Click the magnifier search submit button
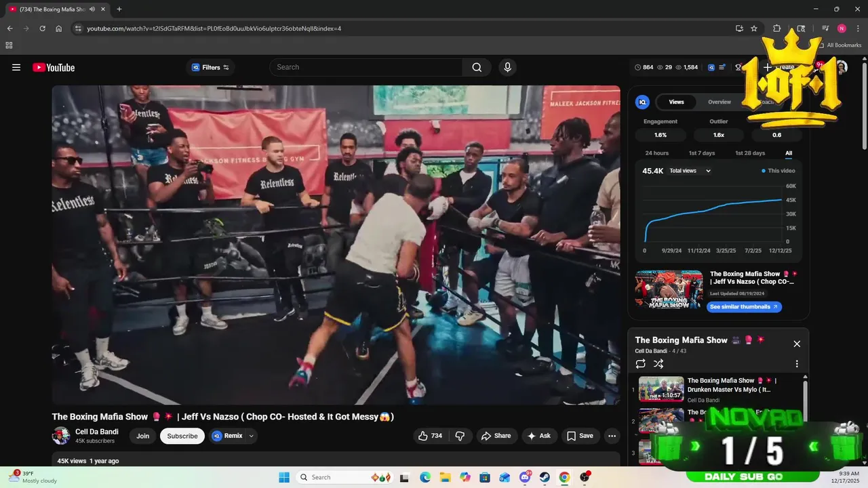868x488 pixels. (x=477, y=67)
